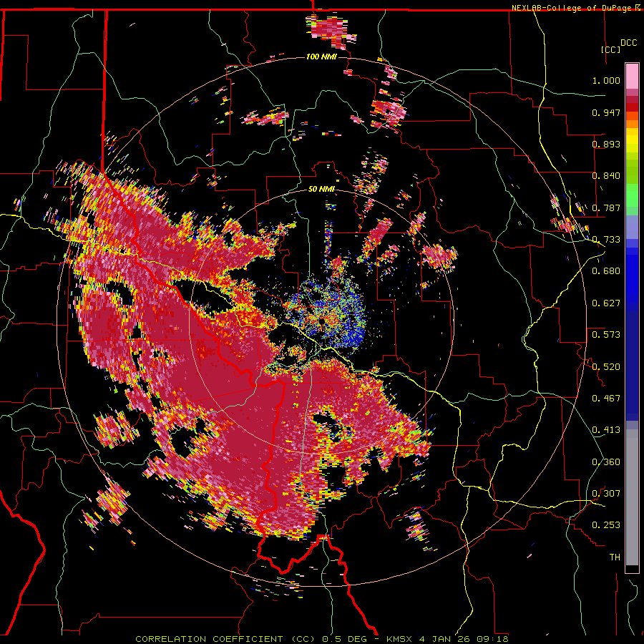Click the [CC] unit label above legend

611,49
